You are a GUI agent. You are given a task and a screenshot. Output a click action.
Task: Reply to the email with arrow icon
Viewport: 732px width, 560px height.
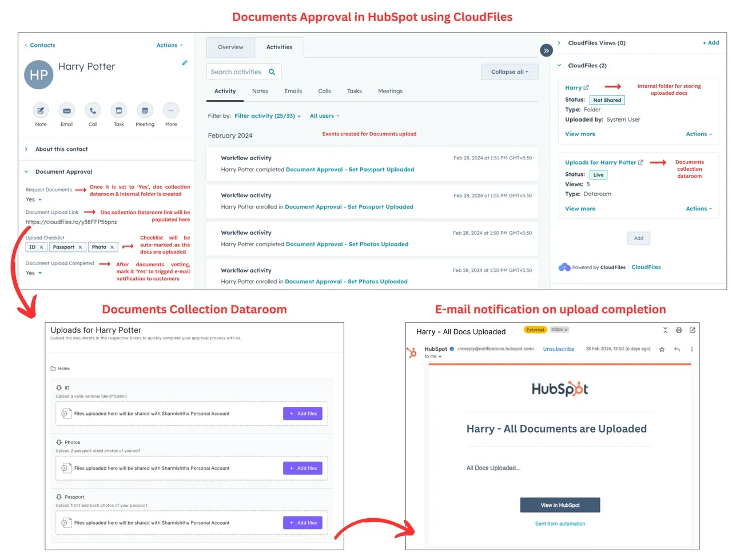point(677,349)
